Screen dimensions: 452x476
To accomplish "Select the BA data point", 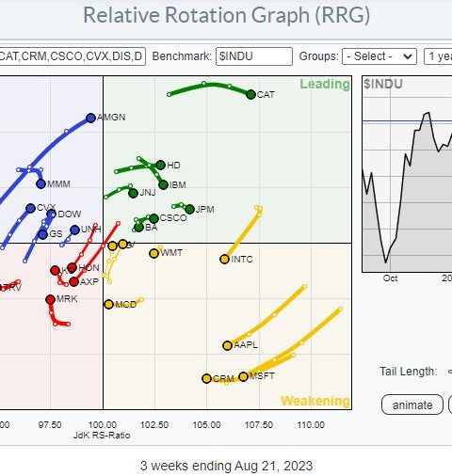I will click(x=138, y=228).
